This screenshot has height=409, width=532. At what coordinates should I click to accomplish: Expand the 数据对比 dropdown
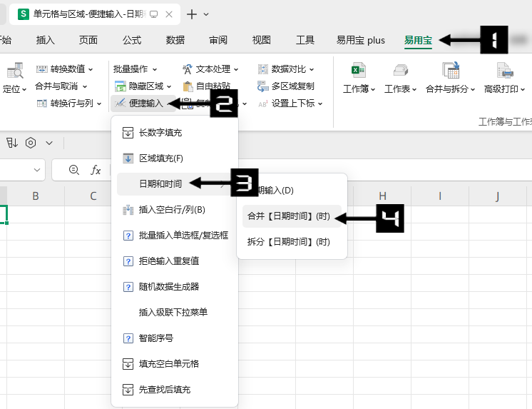pyautogui.click(x=287, y=69)
